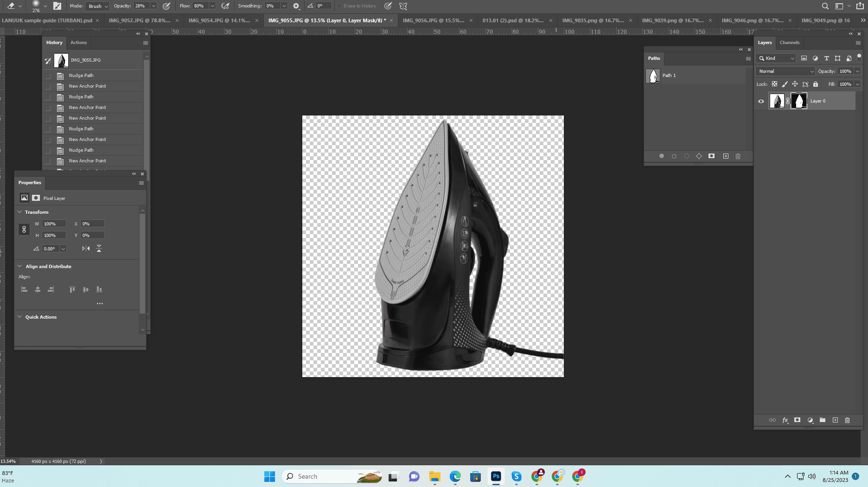The width and height of the screenshot is (868, 487).
Task: Hide Layer 0 with the eye icon
Action: coord(761,101)
